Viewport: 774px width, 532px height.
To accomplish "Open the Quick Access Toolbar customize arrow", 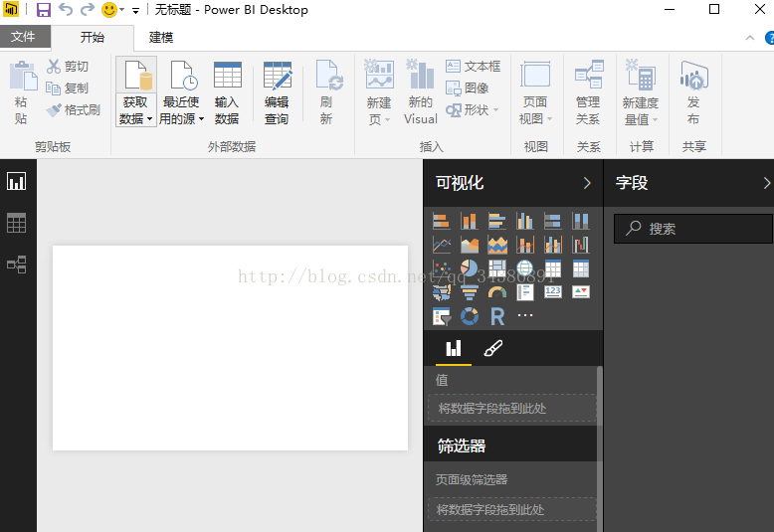I will click(x=135, y=10).
